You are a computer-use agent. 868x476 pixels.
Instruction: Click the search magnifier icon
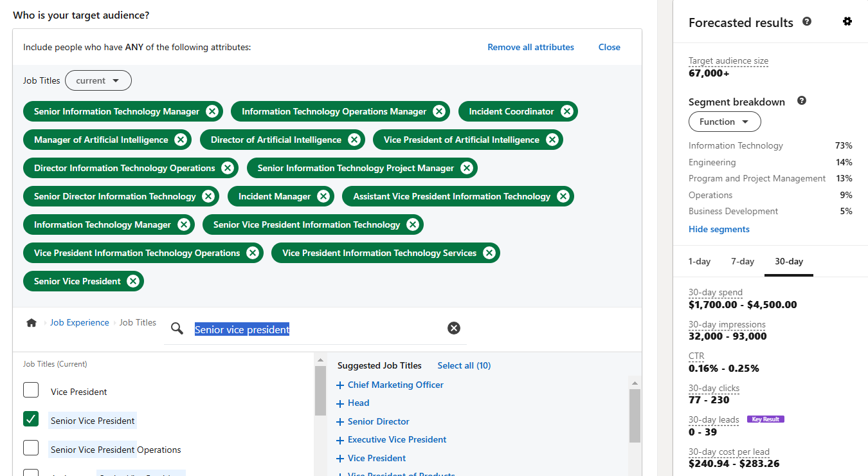(177, 329)
